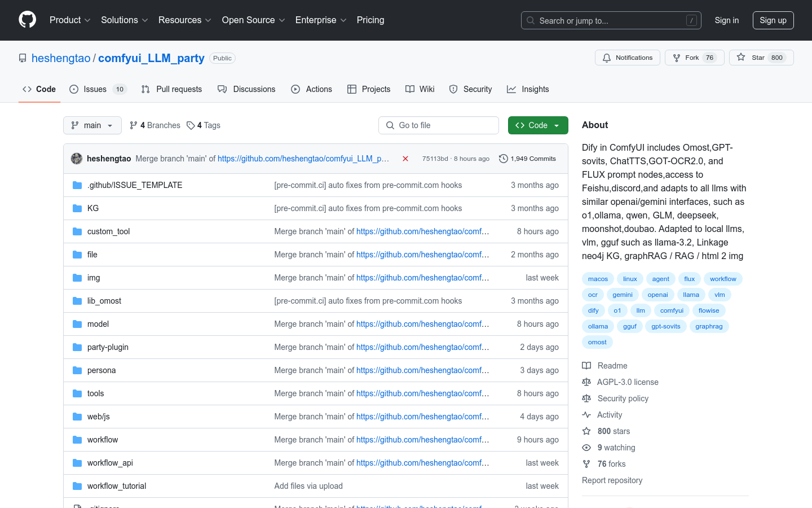Click the eye icon beside 9 watching
The height and width of the screenshot is (508, 812).
click(x=586, y=448)
